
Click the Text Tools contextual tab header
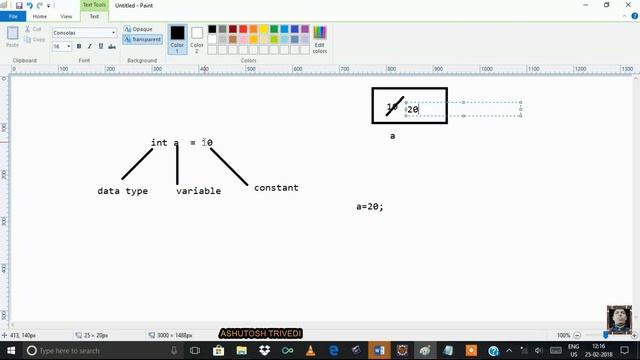pos(94,5)
